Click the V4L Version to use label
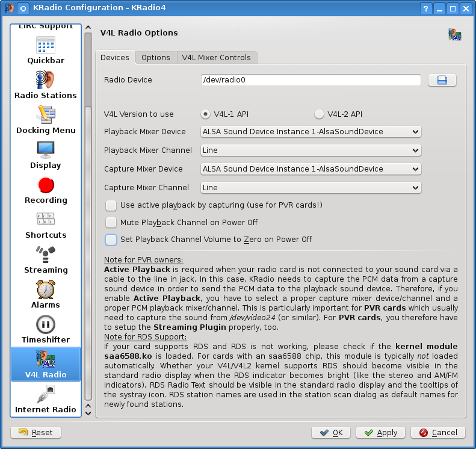Viewport: 476px width, 449px height. (139, 114)
